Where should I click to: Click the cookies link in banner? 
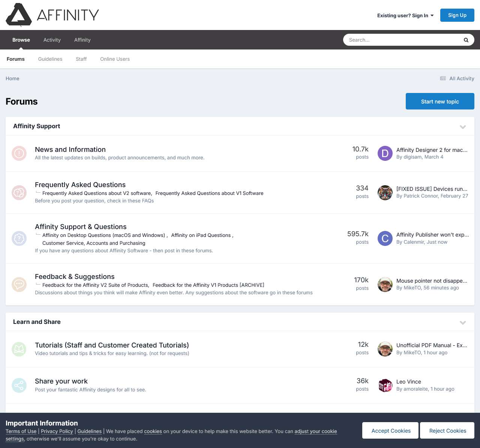[x=153, y=431]
